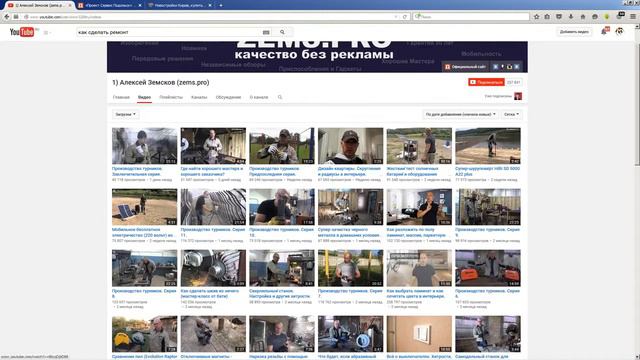
Task: Open video link Как разложить по полу ламинат
Action: 417,232
